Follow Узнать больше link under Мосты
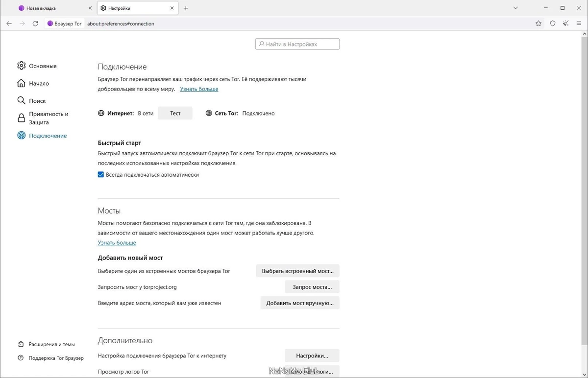The height and width of the screenshot is (378, 588). point(117,243)
